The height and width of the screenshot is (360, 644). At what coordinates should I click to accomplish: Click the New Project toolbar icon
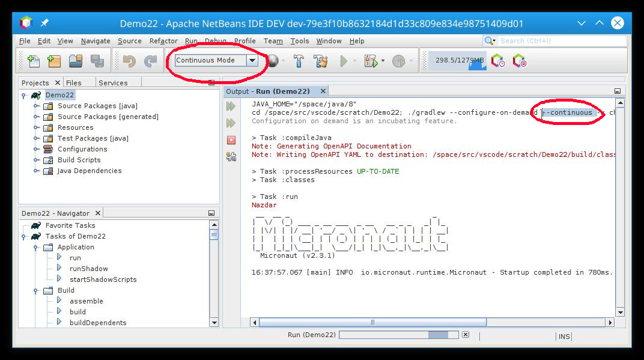54,61
